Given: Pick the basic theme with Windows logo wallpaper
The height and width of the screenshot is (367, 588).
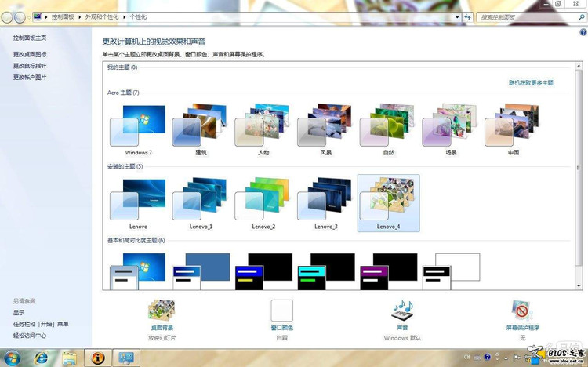Looking at the screenshot, I should pyautogui.click(x=138, y=271).
